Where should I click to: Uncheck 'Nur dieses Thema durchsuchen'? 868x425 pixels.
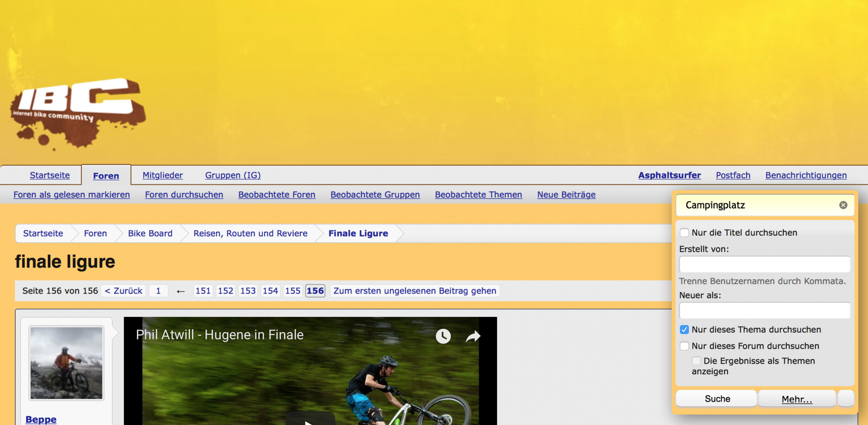(x=684, y=330)
